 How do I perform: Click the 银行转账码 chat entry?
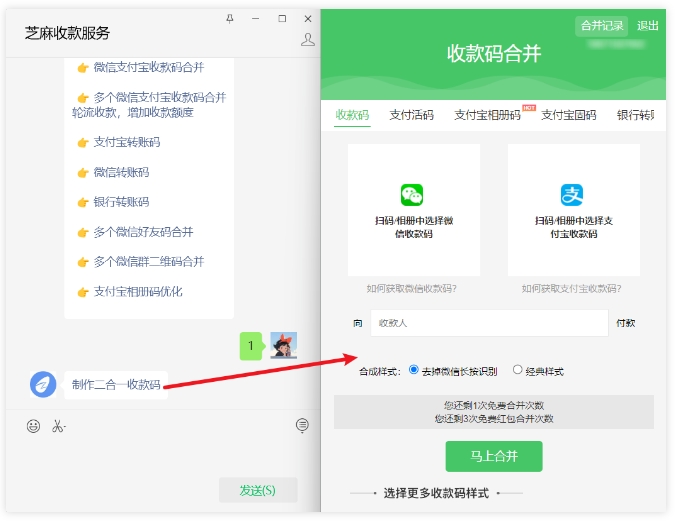tap(121, 202)
